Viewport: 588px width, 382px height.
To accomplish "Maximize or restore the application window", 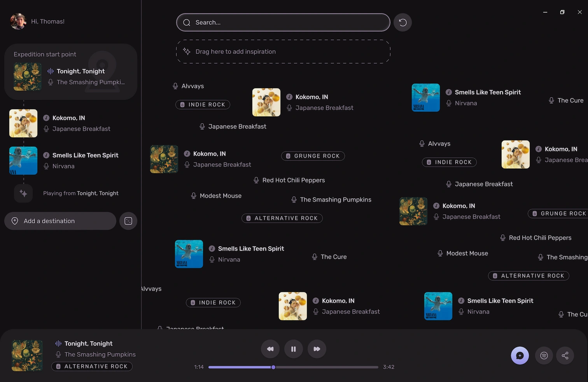I will pyautogui.click(x=562, y=12).
